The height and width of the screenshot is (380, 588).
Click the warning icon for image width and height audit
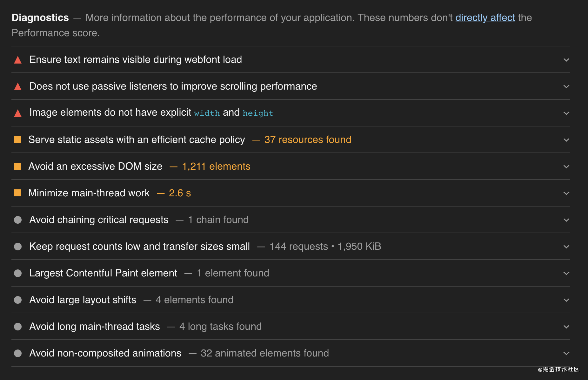(x=18, y=113)
